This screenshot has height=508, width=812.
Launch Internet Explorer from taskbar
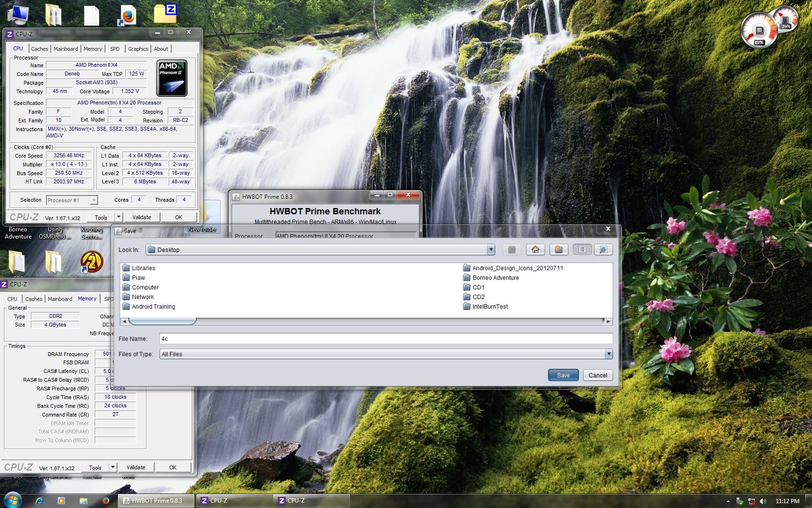click(x=39, y=501)
